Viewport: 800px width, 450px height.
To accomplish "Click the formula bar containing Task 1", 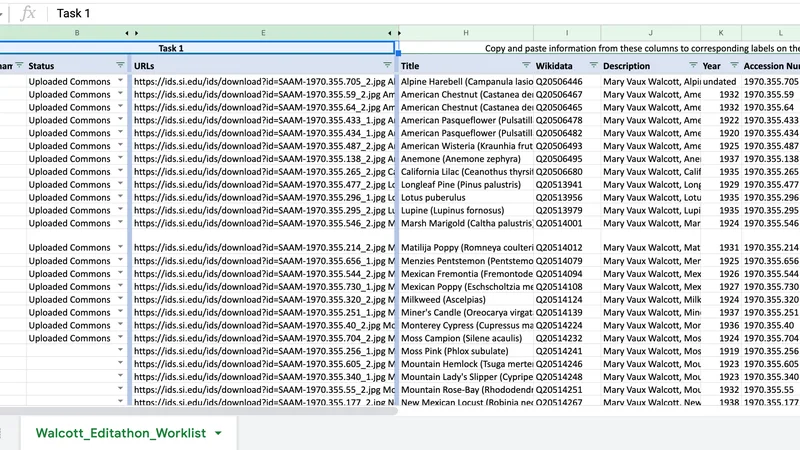I will point(423,13).
